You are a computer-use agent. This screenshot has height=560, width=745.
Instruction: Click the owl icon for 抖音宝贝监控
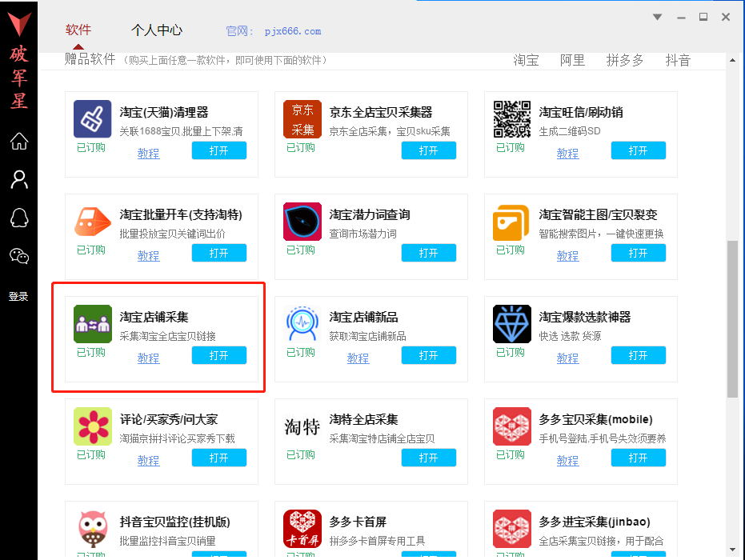tap(93, 528)
